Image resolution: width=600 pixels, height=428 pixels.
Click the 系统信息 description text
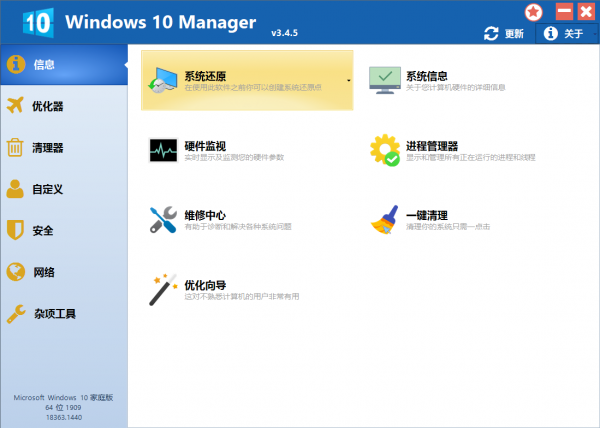coord(455,88)
